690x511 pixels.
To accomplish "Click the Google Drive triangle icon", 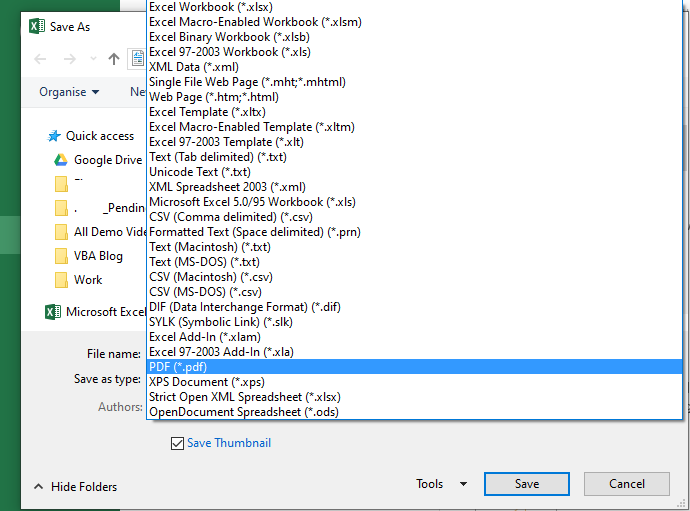I will 61,160.
